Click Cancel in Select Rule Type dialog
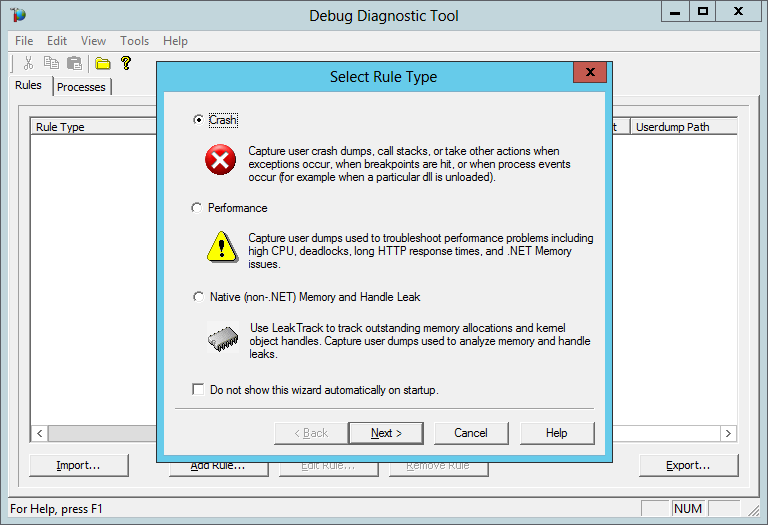The height and width of the screenshot is (525, 768). click(x=471, y=433)
